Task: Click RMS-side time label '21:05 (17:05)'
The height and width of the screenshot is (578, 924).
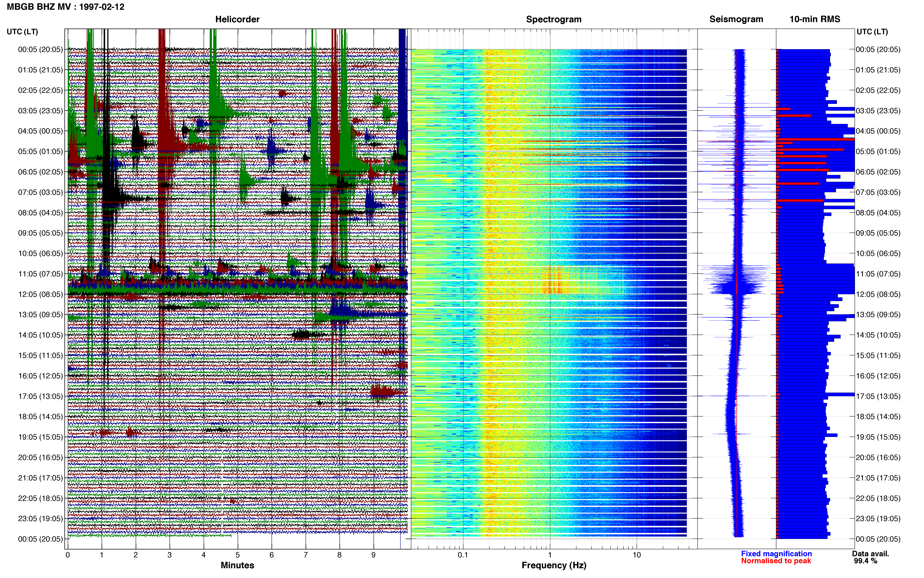Action: [x=878, y=478]
